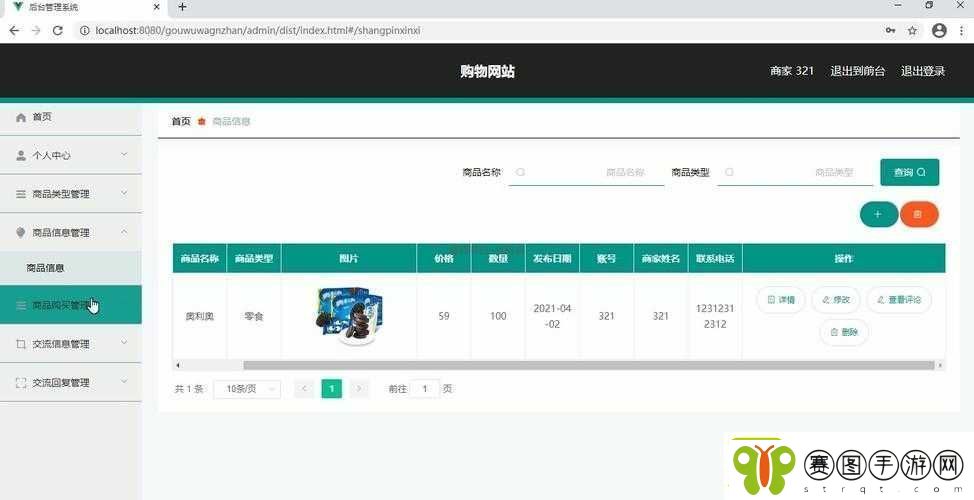Click the browser address bar URL
This screenshot has height=500, width=974.
258,30
